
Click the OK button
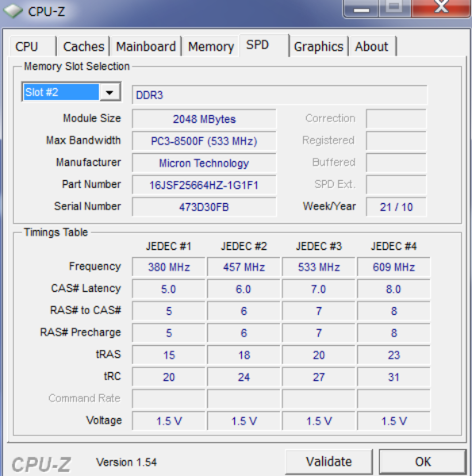point(423,462)
